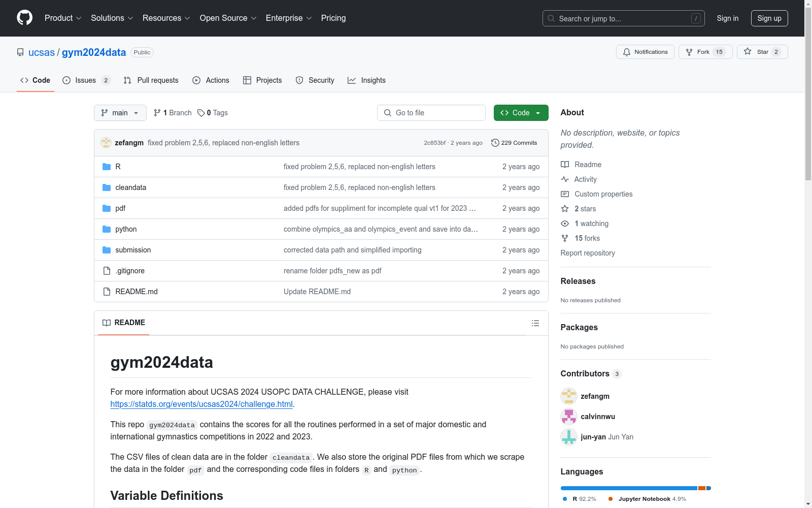
Task: Click the eye icon beside 1 watching
Action: [x=565, y=224]
